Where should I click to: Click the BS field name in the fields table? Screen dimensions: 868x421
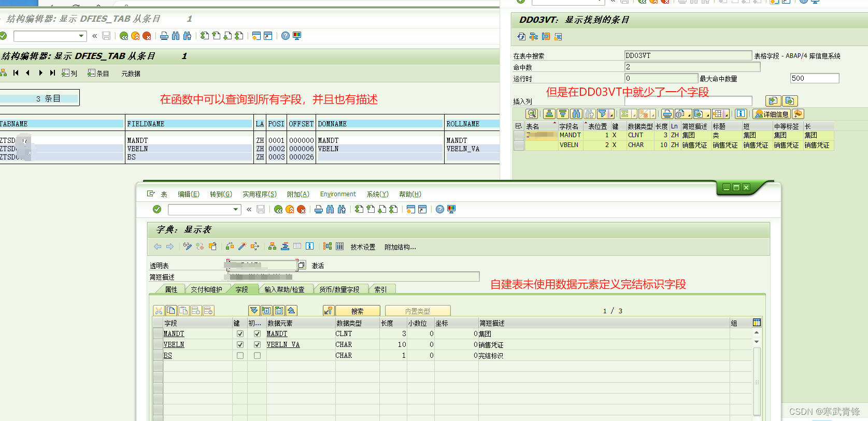pyautogui.click(x=168, y=356)
